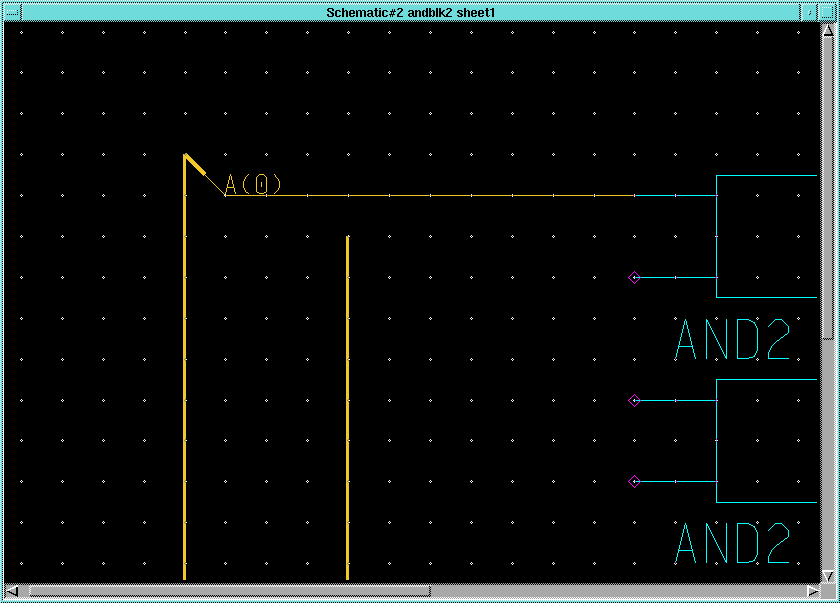
Task: Click the horizontal scrollbar left arrow
Action: point(12,591)
